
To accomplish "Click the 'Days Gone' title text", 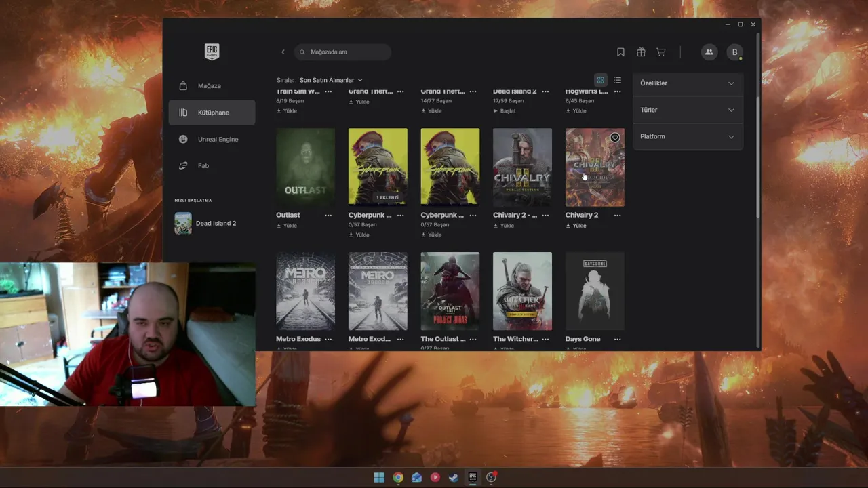I will (x=583, y=339).
